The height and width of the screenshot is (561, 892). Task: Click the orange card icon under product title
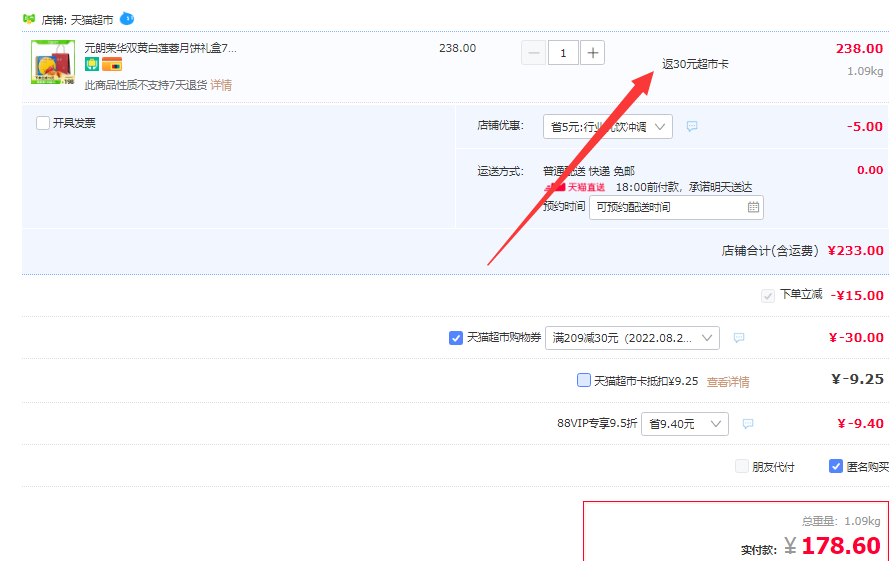(112, 64)
